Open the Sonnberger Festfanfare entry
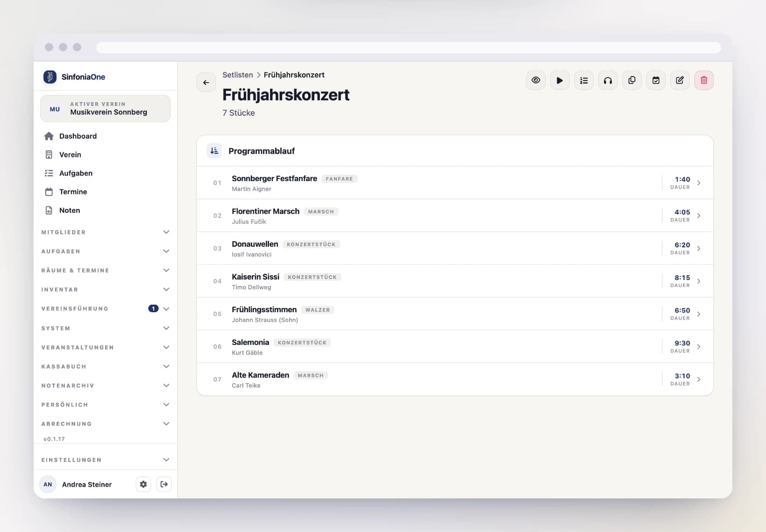The image size is (766, 532). pyautogui.click(x=455, y=183)
